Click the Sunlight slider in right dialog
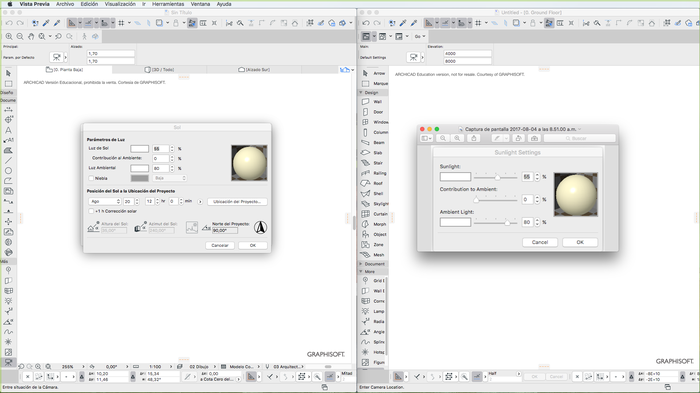Image resolution: width=700 pixels, height=393 pixels. tap(496, 177)
